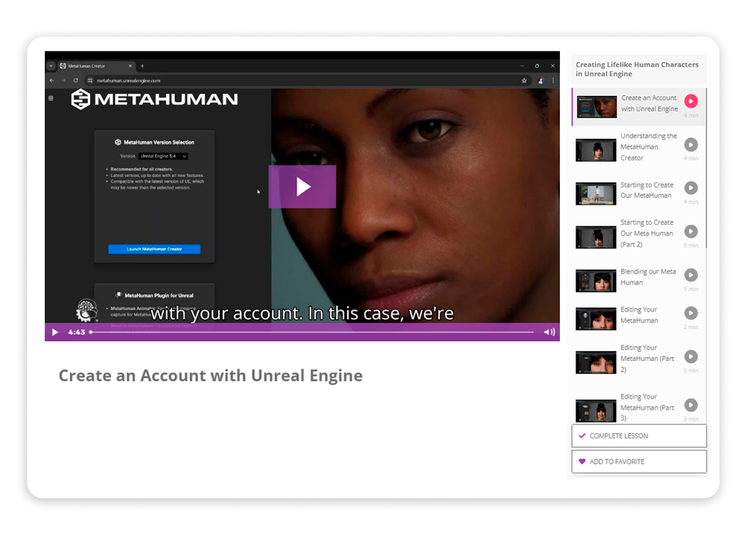Select 'Blending our Meta Human' lesson title
The width and height of the screenshot is (756, 533).
click(x=648, y=277)
